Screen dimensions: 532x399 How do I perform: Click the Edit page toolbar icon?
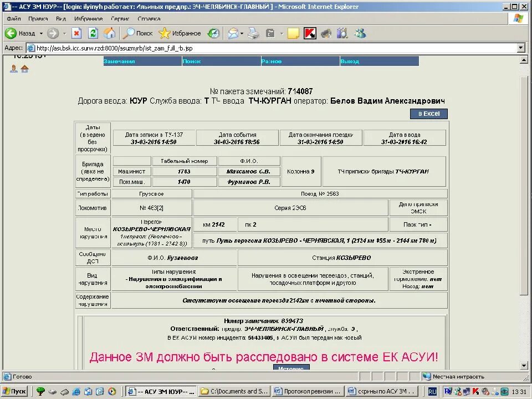270,33
